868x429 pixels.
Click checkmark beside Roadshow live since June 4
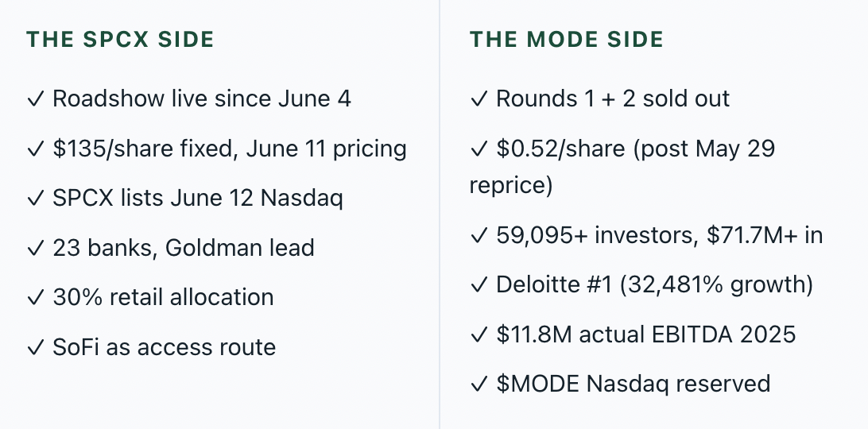click(36, 99)
